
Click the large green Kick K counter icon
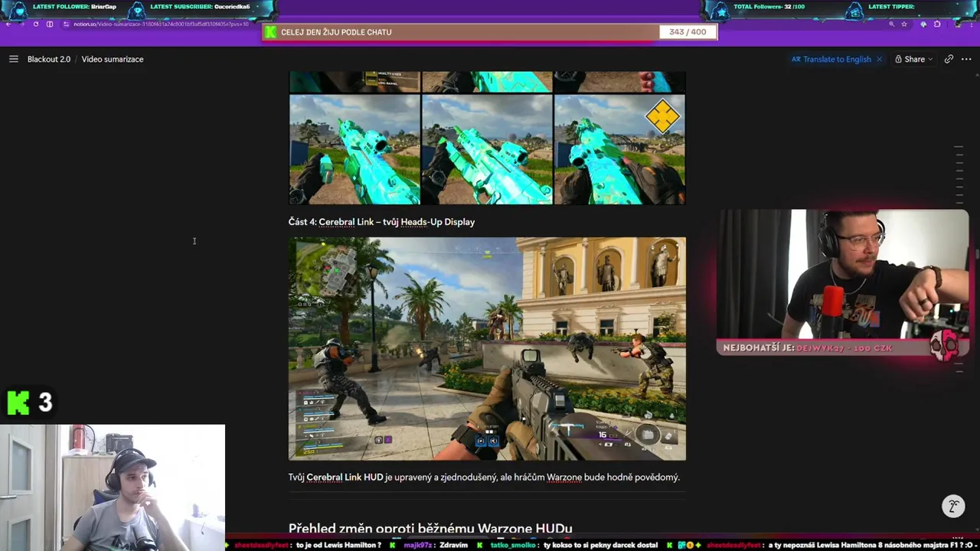[18, 403]
